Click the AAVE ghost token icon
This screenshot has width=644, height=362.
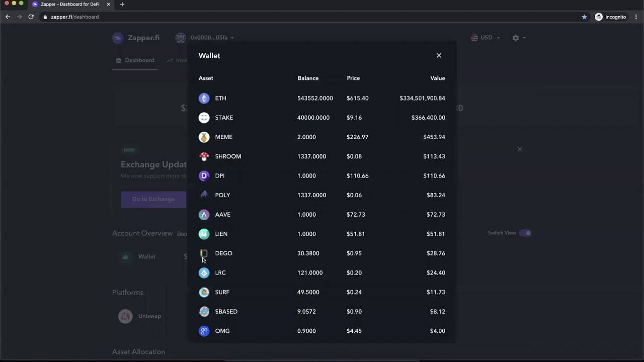(x=204, y=214)
